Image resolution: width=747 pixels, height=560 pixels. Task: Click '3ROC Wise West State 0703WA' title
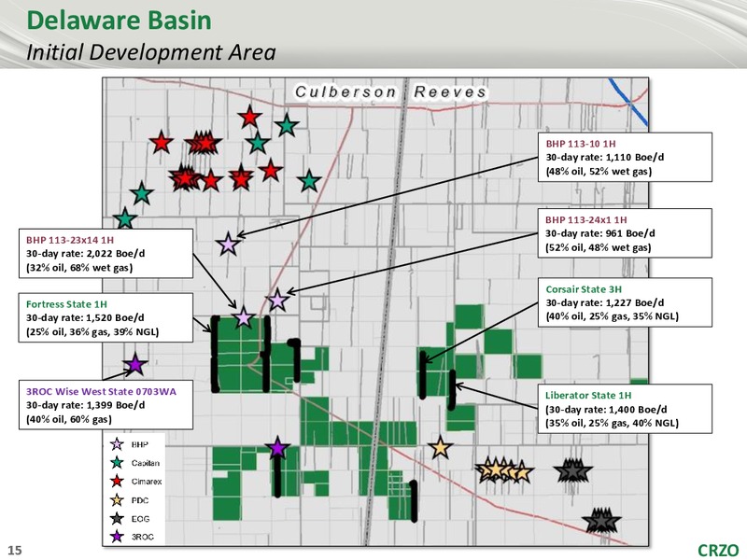point(101,391)
